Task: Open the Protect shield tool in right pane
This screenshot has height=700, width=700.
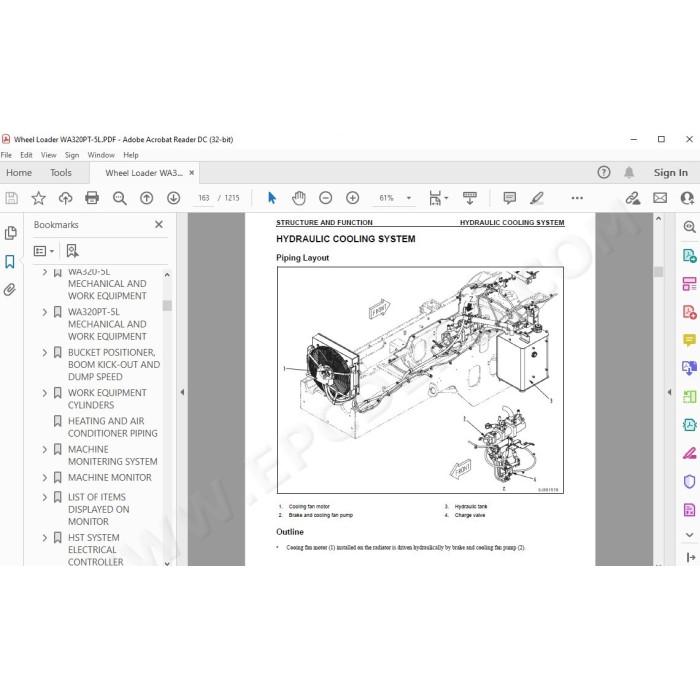Action: click(689, 481)
